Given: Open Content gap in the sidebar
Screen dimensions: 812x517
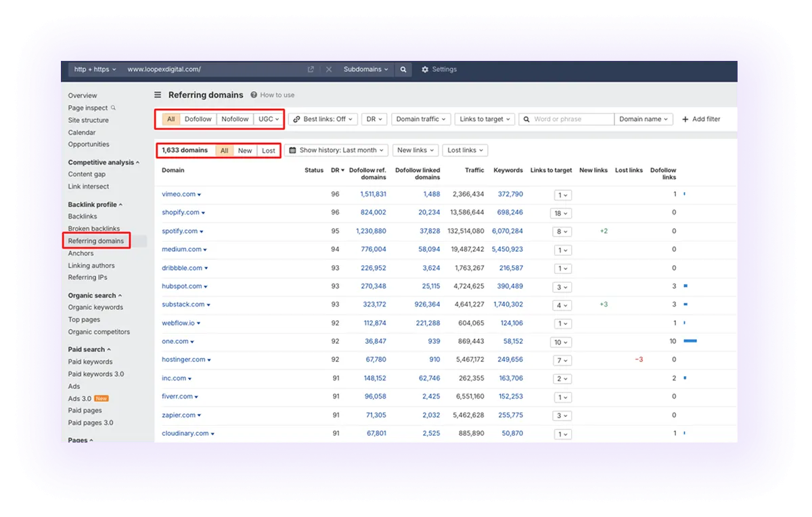Looking at the screenshot, I should coord(87,175).
